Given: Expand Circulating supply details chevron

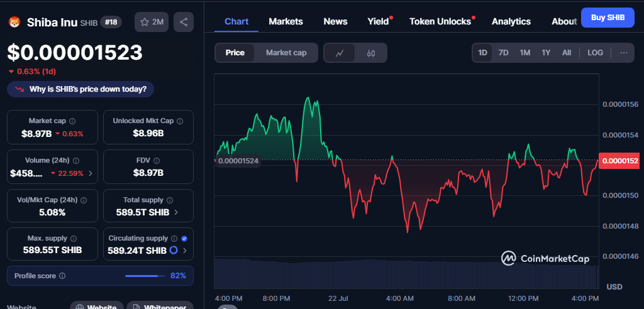Looking at the screenshot, I should 185,251.
